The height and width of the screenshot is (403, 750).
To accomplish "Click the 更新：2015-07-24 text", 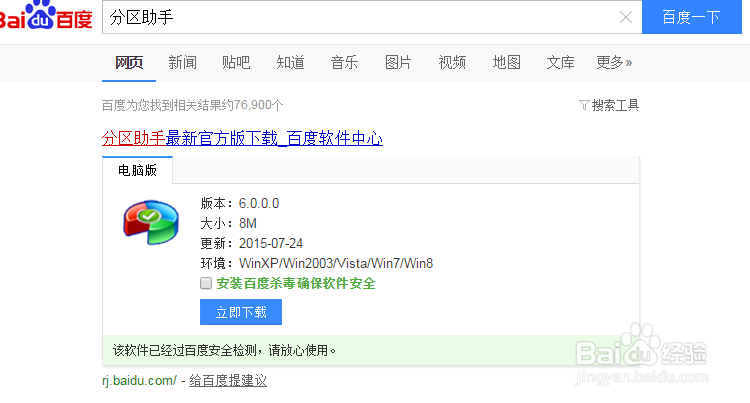I will (252, 243).
